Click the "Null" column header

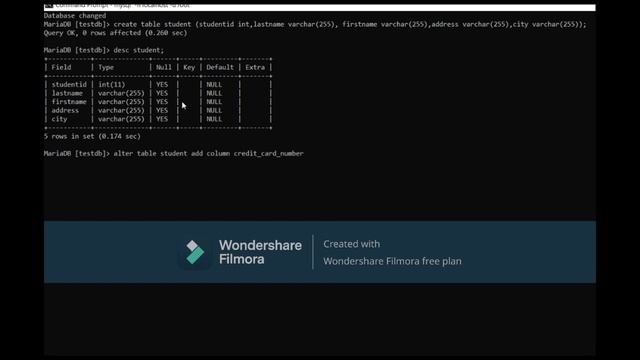pos(164,67)
